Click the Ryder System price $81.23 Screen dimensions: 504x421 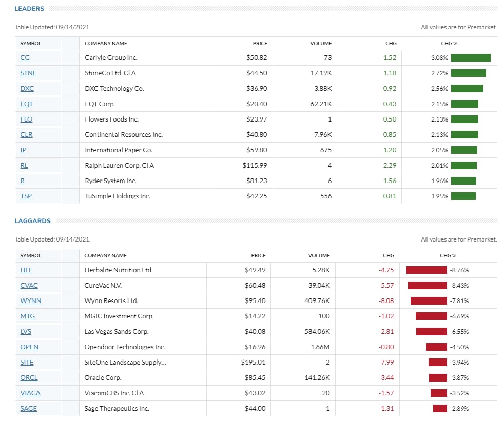pos(257,181)
